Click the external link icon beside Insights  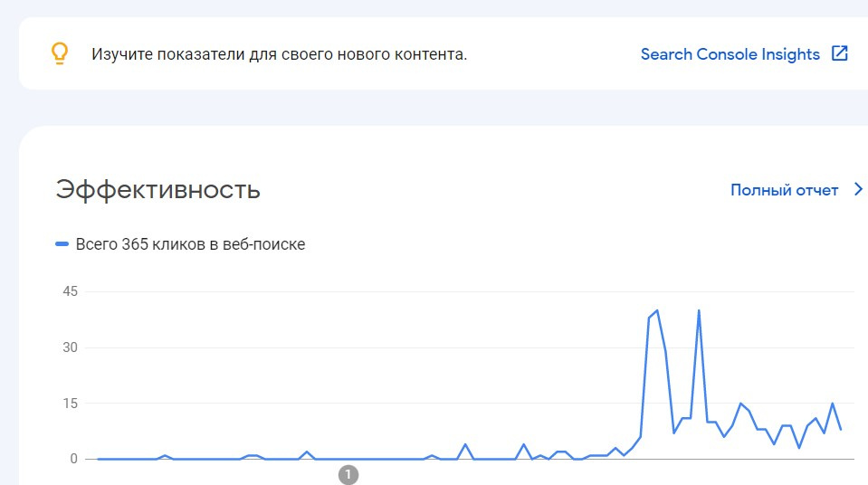pos(840,53)
